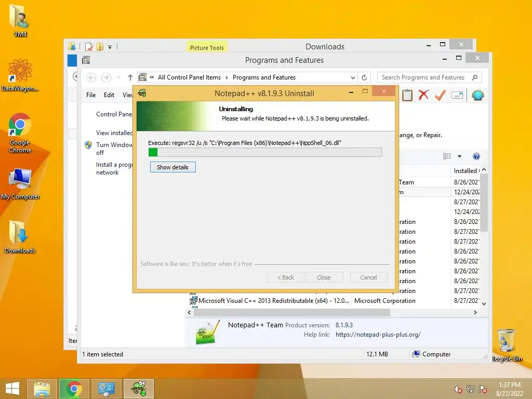Click the Notepad++ Uninstall title icon
The width and height of the screenshot is (532, 399).
[x=142, y=93]
